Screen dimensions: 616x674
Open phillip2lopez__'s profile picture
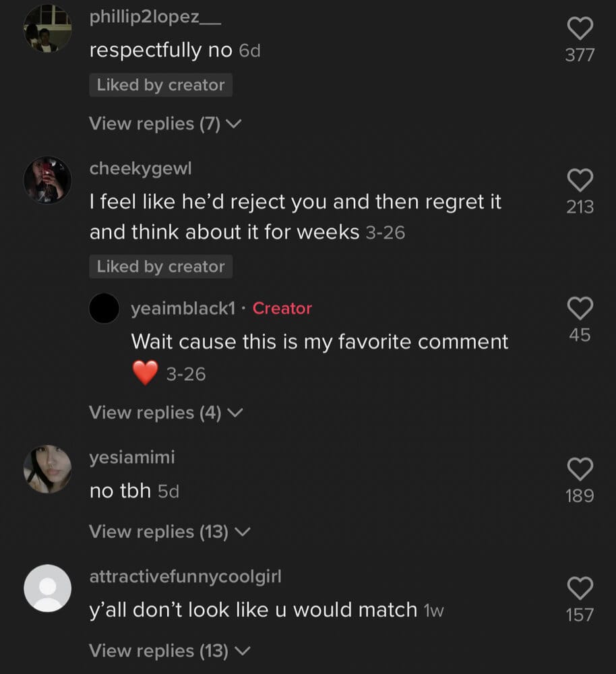[x=47, y=28]
